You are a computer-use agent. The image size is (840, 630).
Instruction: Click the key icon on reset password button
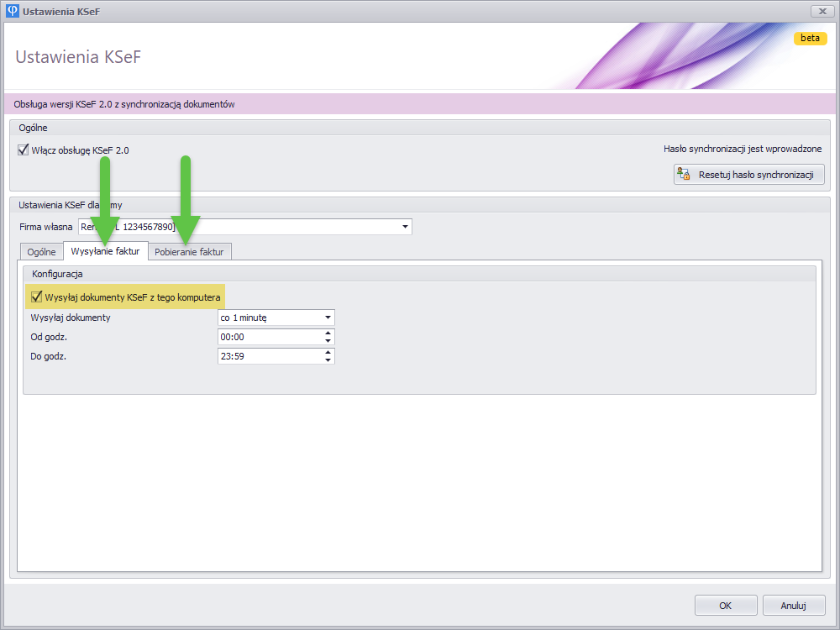pyautogui.click(x=684, y=175)
